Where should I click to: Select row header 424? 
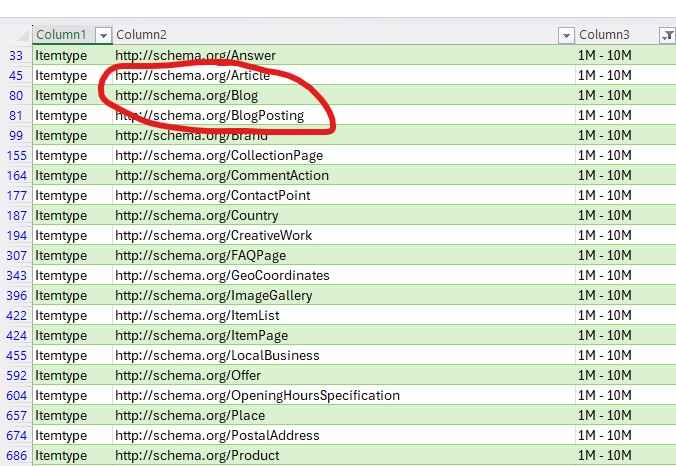[x=16, y=335]
